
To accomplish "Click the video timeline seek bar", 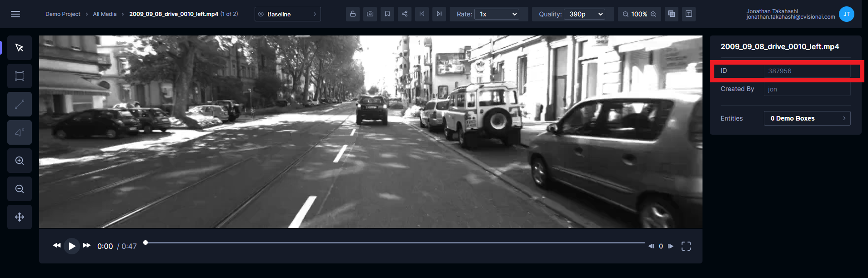I will pos(395,243).
